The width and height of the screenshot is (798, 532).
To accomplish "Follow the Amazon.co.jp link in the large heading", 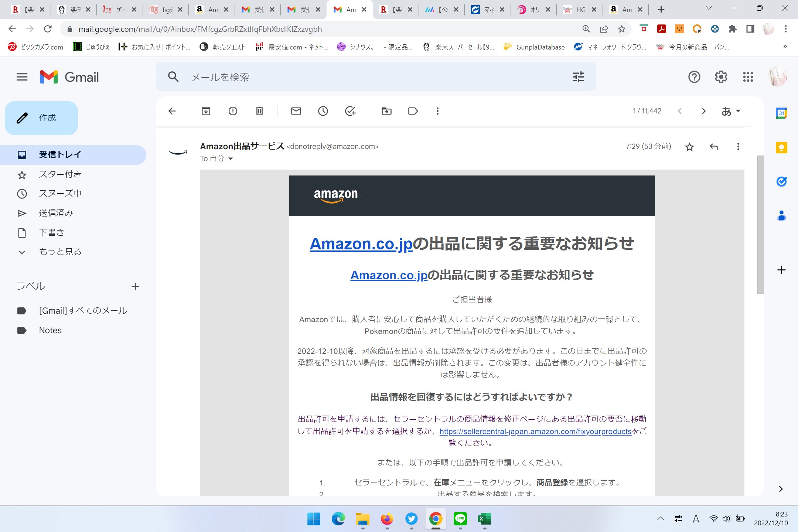I will (361, 244).
